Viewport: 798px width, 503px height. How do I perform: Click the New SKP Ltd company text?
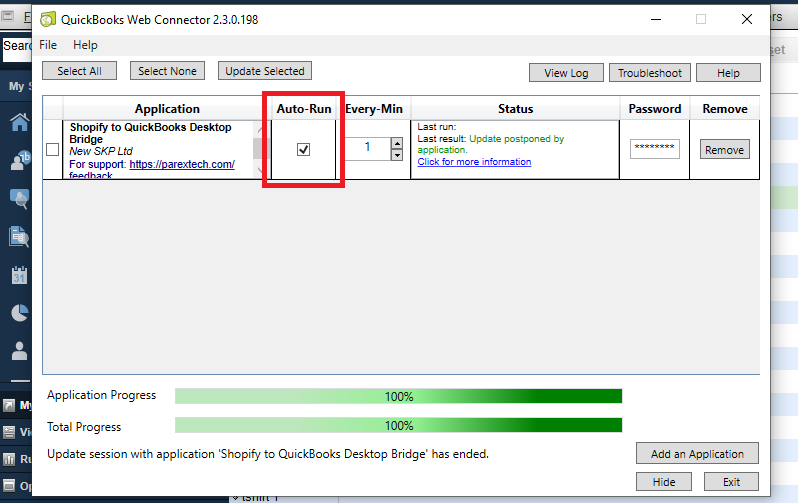click(101, 151)
